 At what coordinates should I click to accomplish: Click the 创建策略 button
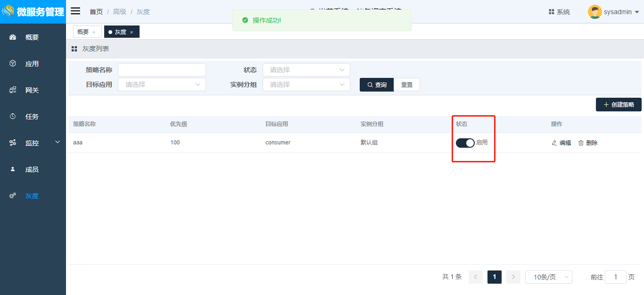(x=619, y=105)
